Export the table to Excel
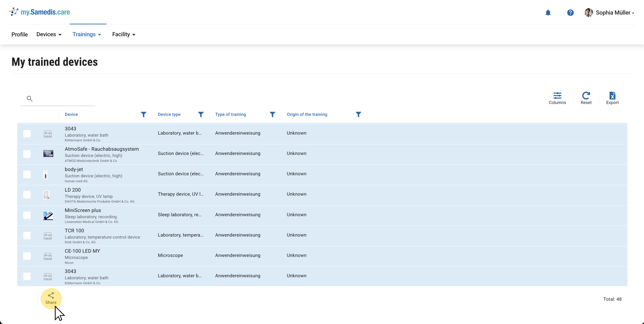 [x=612, y=98]
